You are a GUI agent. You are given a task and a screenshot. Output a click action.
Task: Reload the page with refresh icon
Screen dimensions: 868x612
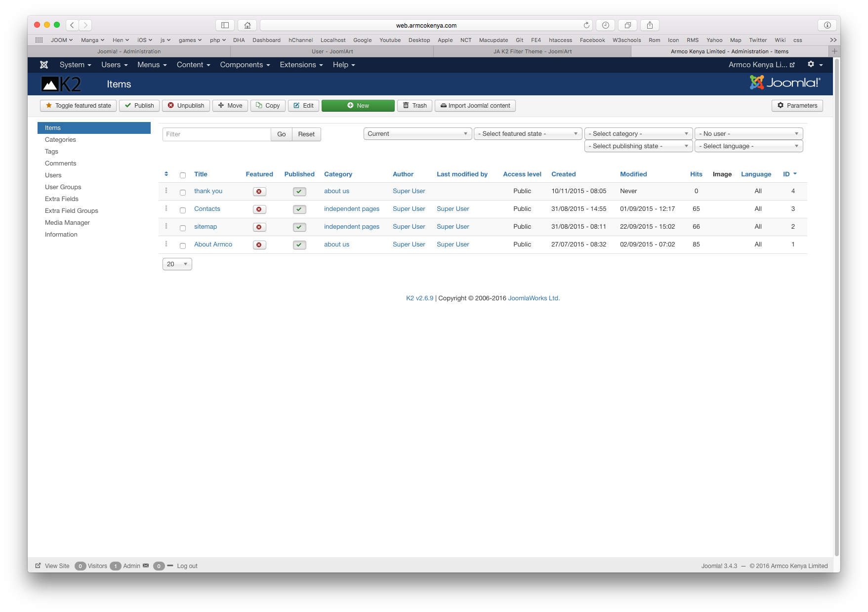pyautogui.click(x=586, y=25)
